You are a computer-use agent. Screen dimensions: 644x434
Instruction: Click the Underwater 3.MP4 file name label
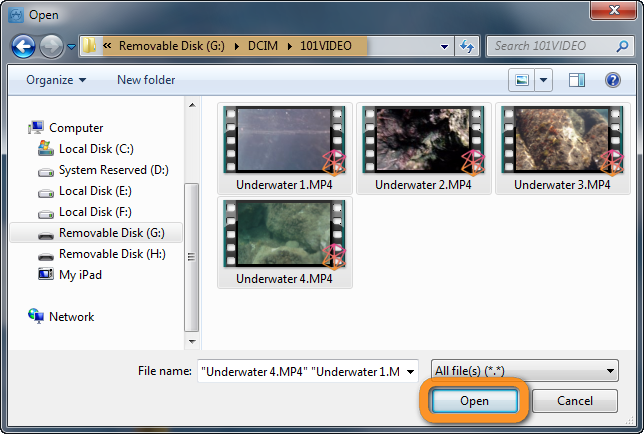pos(562,185)
